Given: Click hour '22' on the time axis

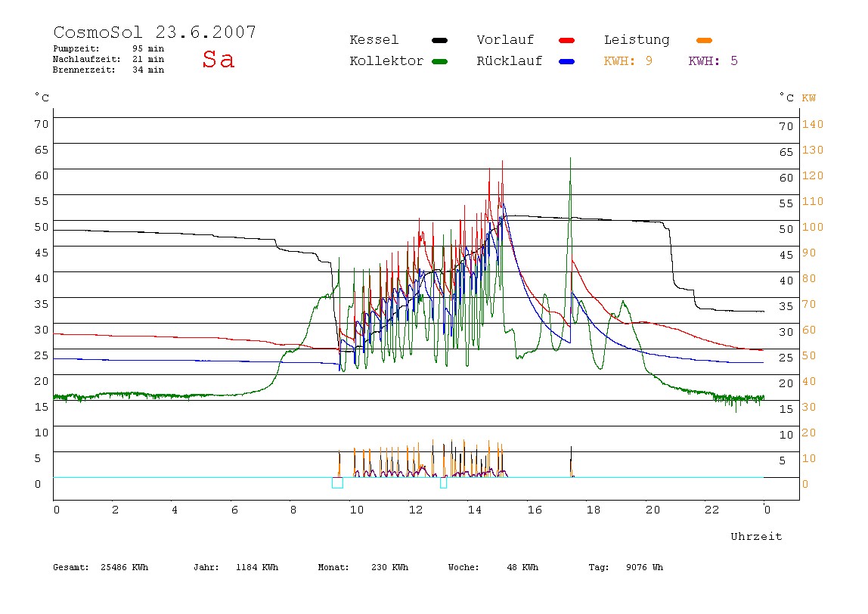Looking at the screenshot, I should pos(712,510).
